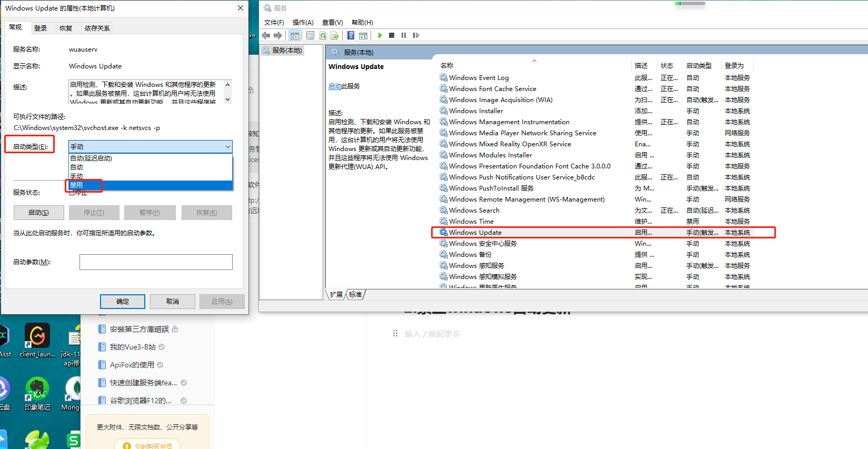This screenshot has width=868, height=449.
Task: Open the 快速创建服务端fea... note
Action: coord(143,383)
